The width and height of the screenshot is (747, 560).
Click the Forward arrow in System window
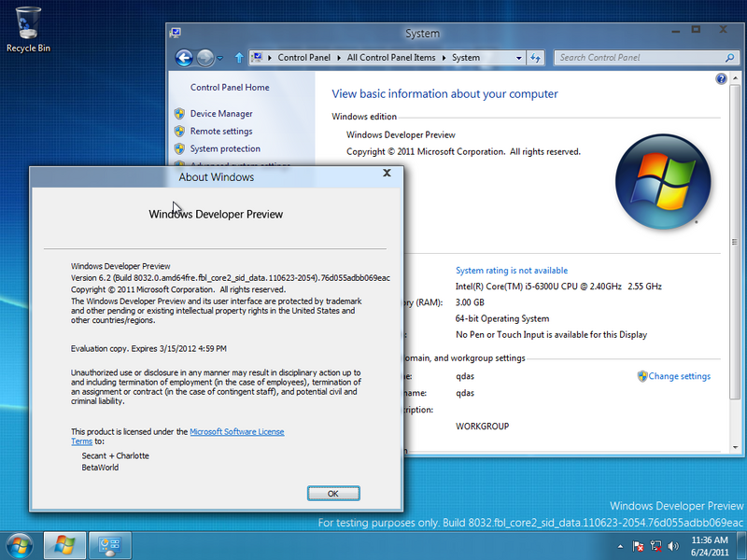point(205,58)
